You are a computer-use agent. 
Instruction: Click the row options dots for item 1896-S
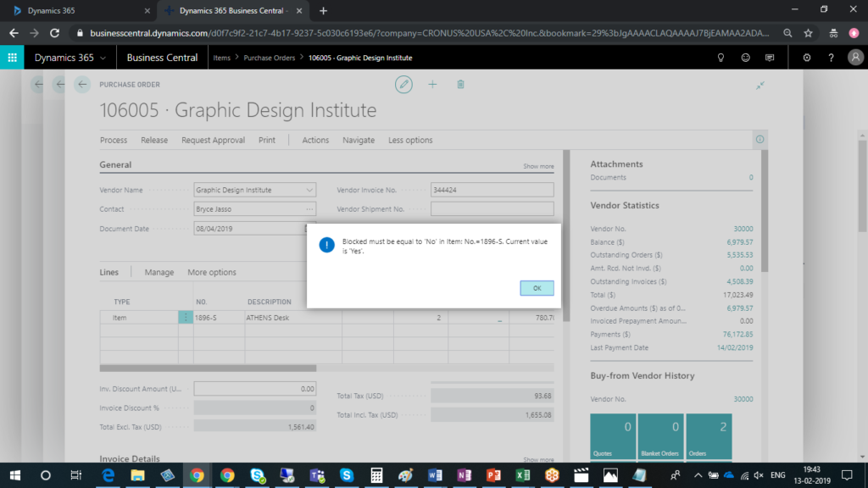[186, 317]
